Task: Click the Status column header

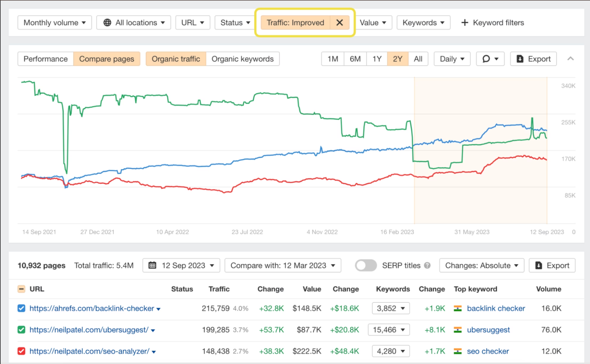Action: [x=182, y=289]
